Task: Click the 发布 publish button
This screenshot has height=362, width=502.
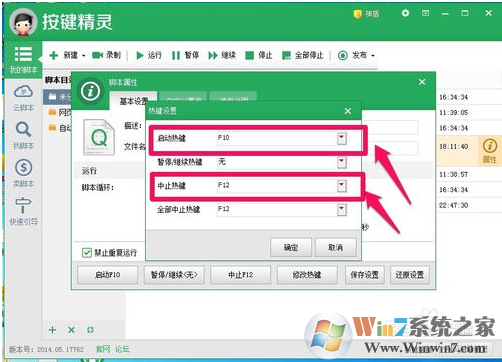Action: coord(352,55)
